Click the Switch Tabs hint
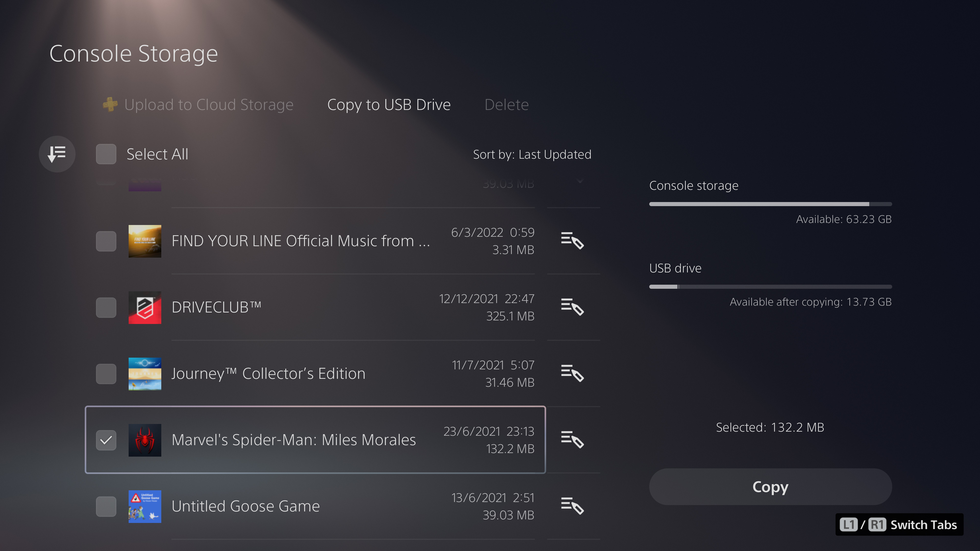Screen dimensions: 980x551 899,525
